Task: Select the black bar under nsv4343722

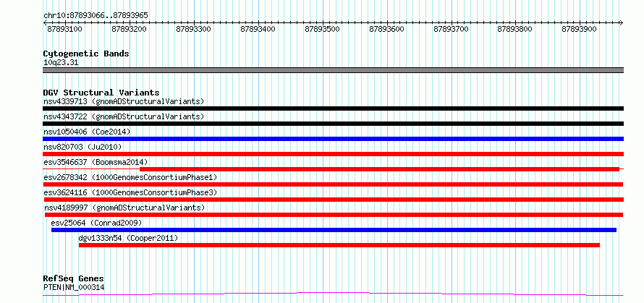Action: (x=333, y=124)
